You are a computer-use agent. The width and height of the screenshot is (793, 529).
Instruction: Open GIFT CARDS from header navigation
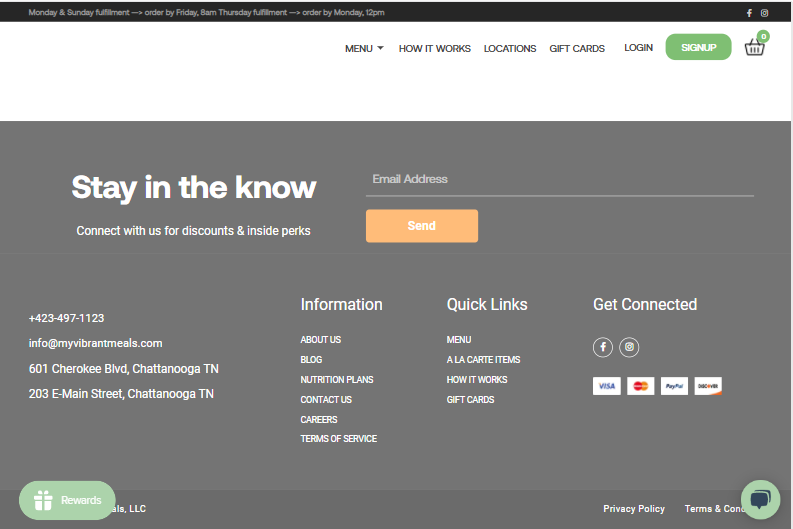(x=577, y=49)
